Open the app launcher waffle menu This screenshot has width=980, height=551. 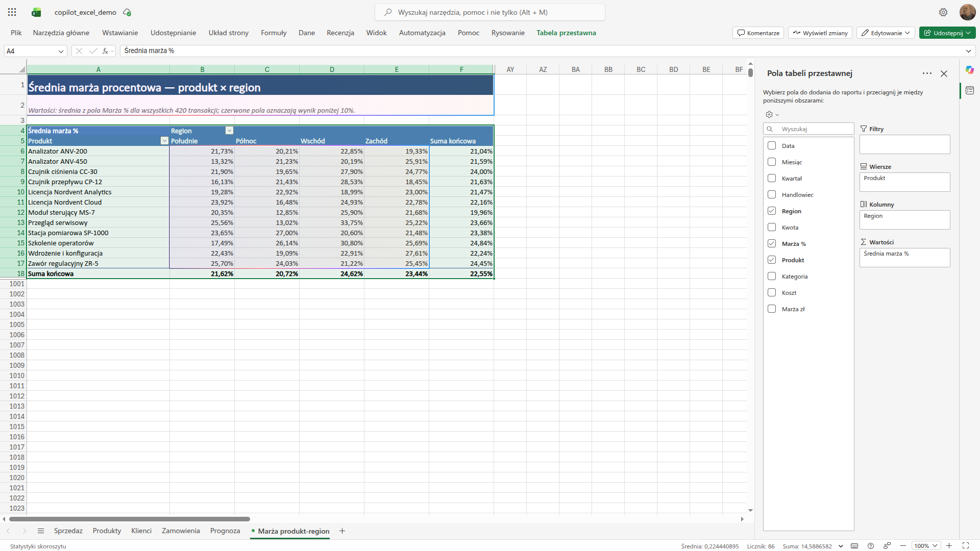click(12, 12)
